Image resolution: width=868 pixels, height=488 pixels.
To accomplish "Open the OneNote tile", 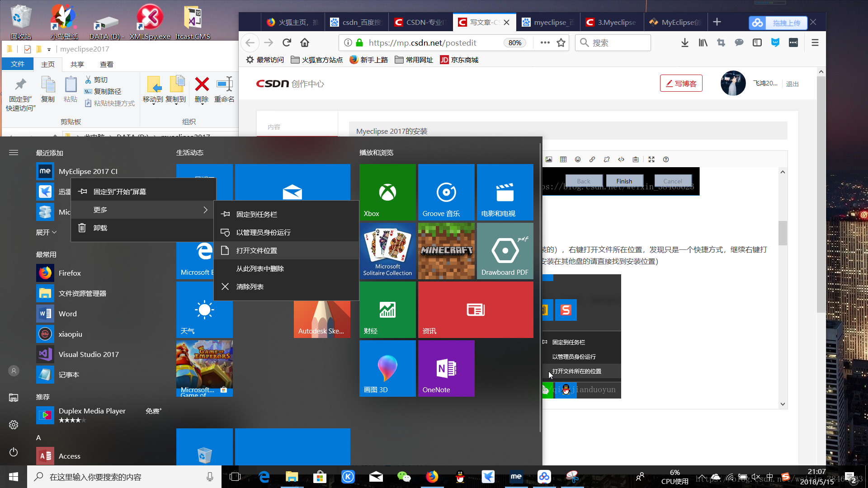I will point(446,368).
